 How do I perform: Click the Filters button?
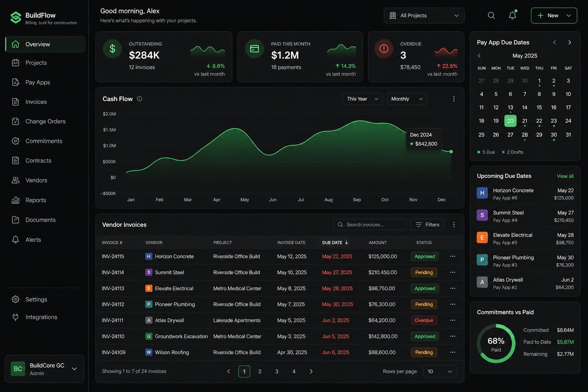click(428, 225)
